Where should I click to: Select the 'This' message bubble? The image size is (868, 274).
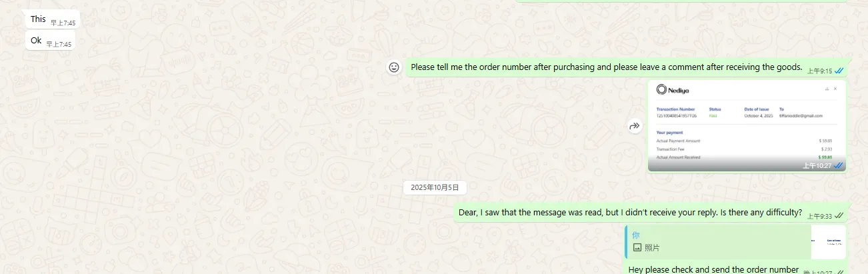[x=53, y=20]
